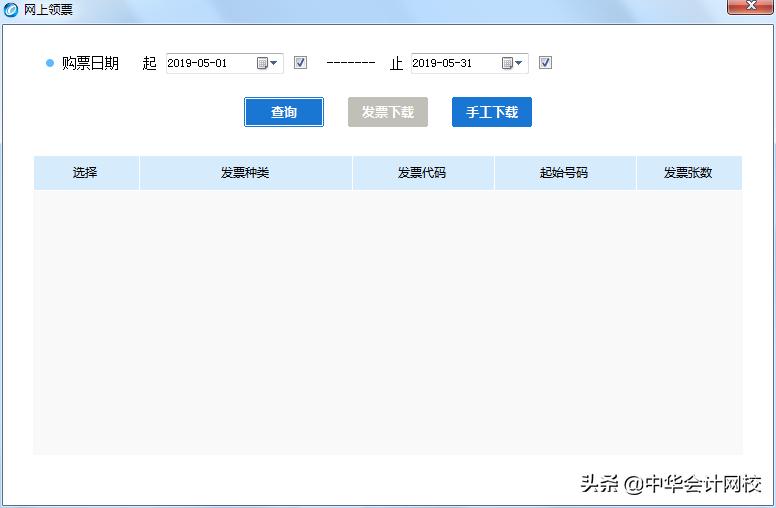
Task: Close the 网上领票 window
Action: [x=749, y=6]
